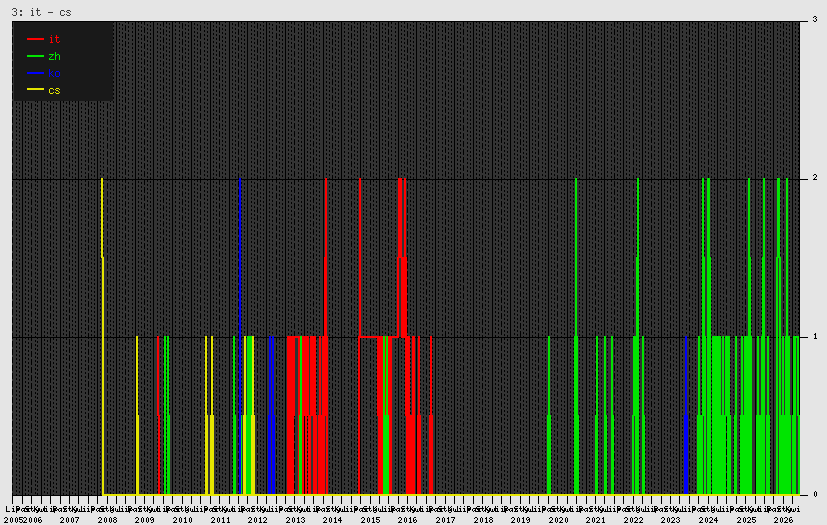This screenshot has height=525, width=827.
Task: Click the 2014 year label
Action: [332, 520]
